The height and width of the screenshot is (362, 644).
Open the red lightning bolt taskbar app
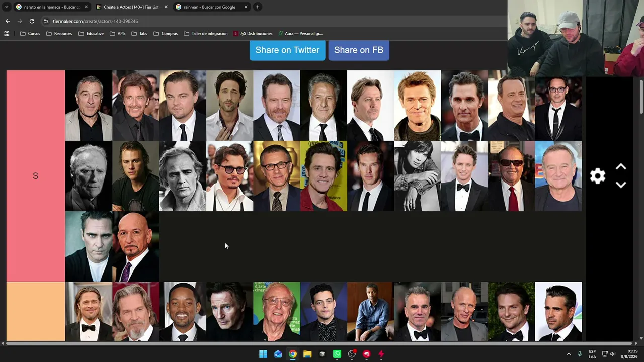[x=381, y=354]
